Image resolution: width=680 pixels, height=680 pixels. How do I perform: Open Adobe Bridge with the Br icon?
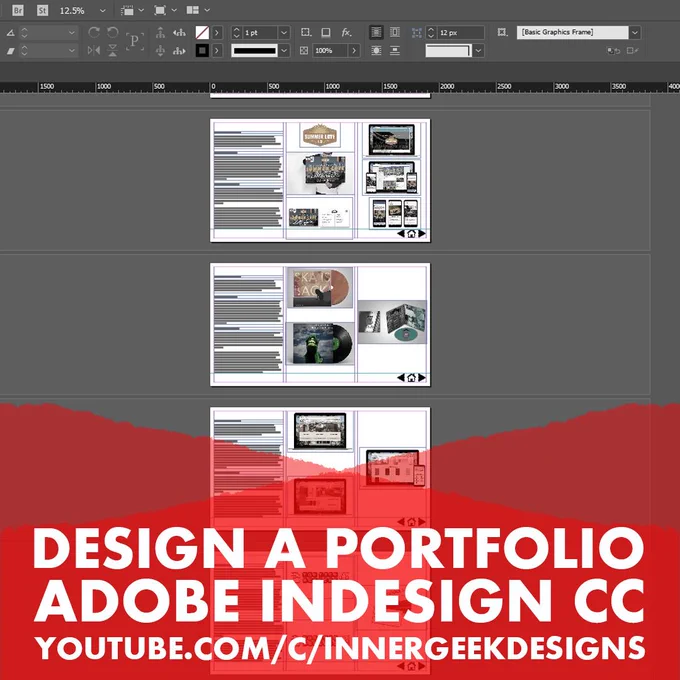(x=18, y=10)
